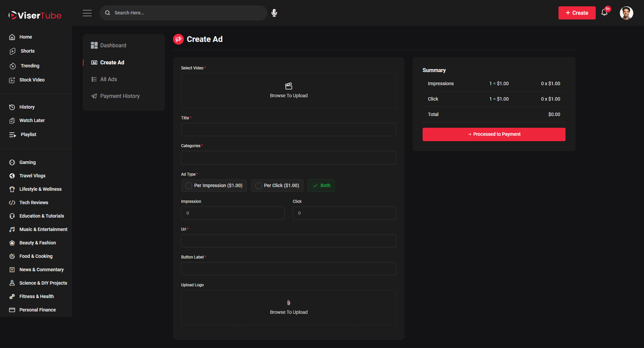This screenshot has width=644, height=348.
Task: Toggle the hamburger sidebar menu
Action: click(87, 13)
